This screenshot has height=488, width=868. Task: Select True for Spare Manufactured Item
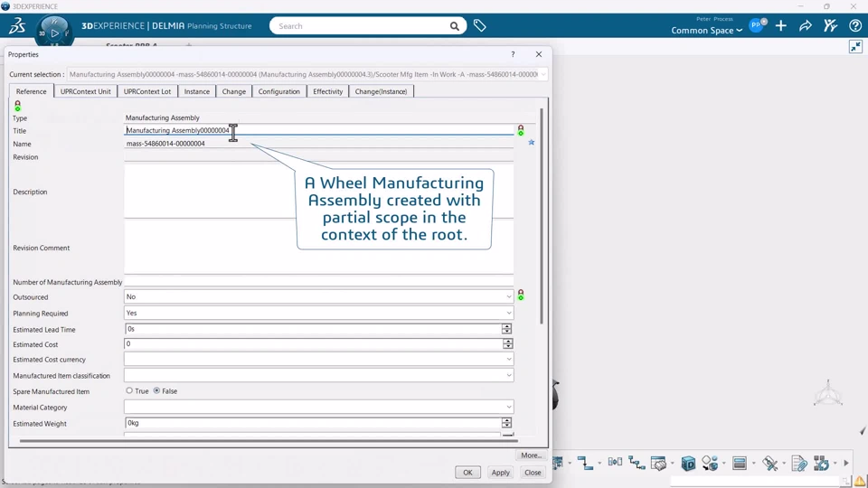coord(129,391)
